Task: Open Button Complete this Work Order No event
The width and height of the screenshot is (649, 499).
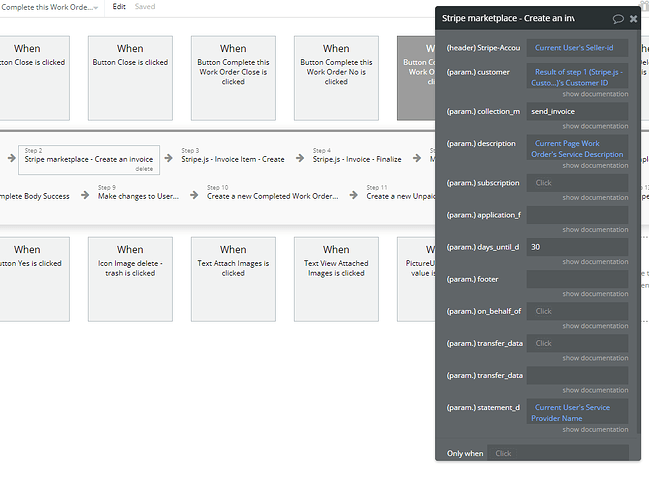Action: [336, 78]
